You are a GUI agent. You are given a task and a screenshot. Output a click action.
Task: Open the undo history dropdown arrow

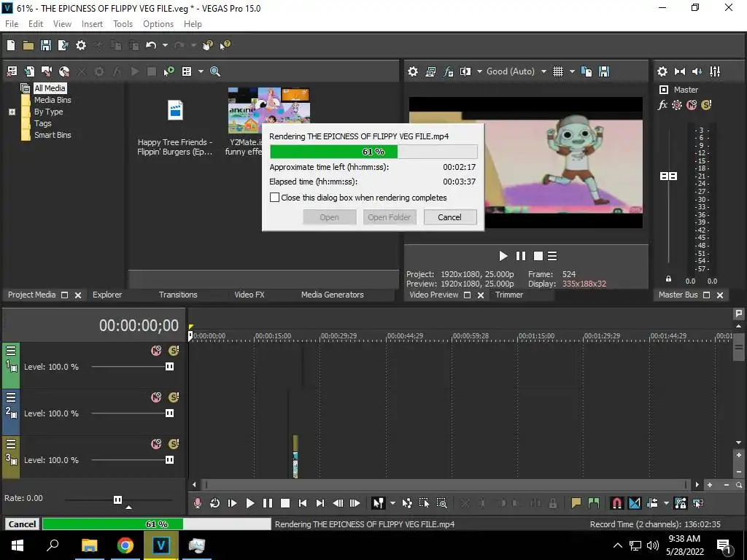click(165, 45)
